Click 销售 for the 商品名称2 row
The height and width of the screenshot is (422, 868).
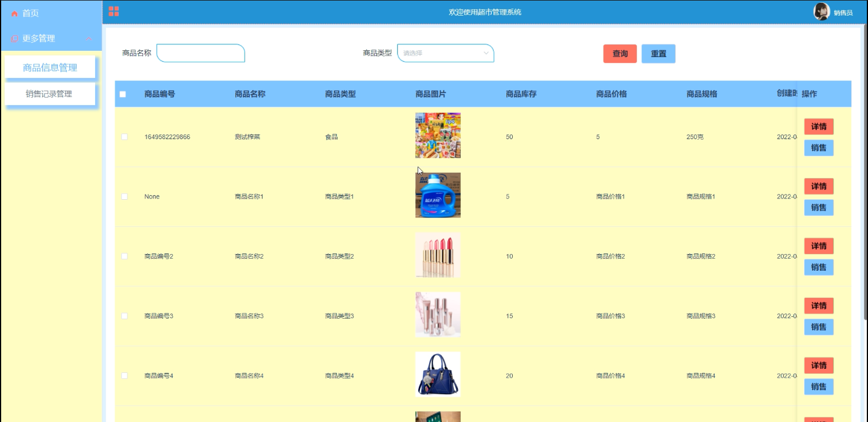pos(819,267)
